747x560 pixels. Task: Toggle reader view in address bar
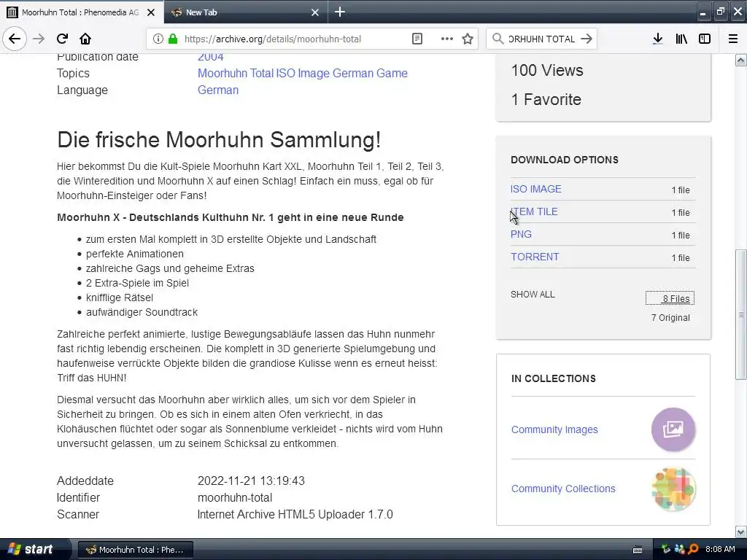417,39
